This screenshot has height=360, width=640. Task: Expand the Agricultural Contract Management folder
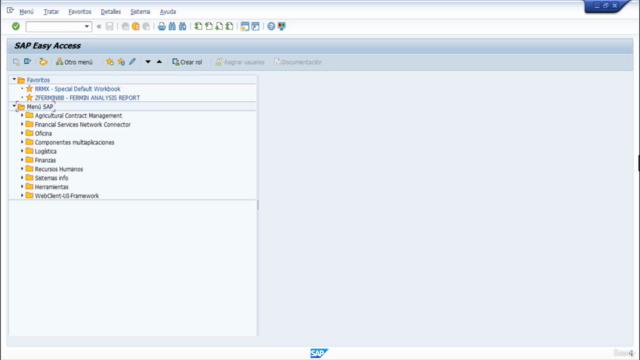tap(22, 116)
